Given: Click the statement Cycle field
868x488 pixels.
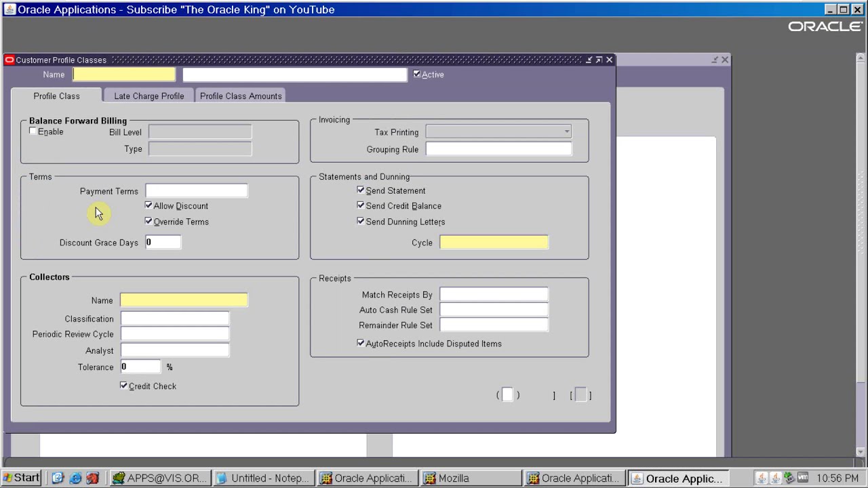Looking at the screenshot, I should pos(494,243).
